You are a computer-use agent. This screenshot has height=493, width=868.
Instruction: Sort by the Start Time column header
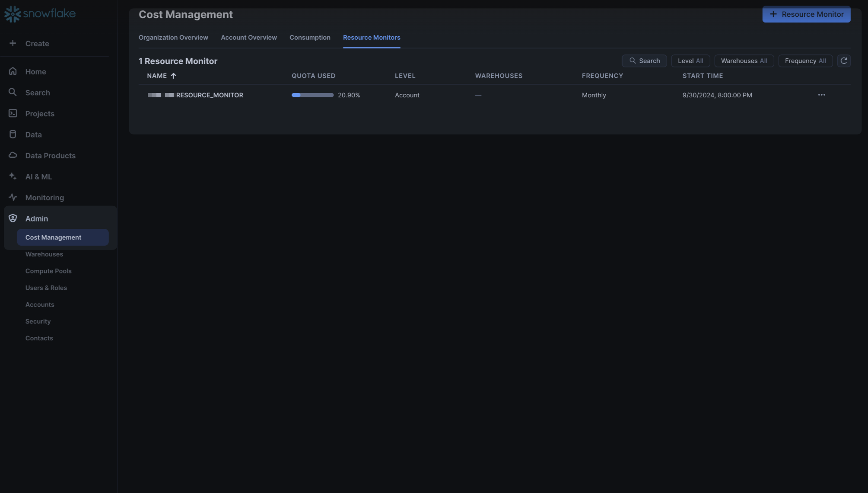point(703,76)
